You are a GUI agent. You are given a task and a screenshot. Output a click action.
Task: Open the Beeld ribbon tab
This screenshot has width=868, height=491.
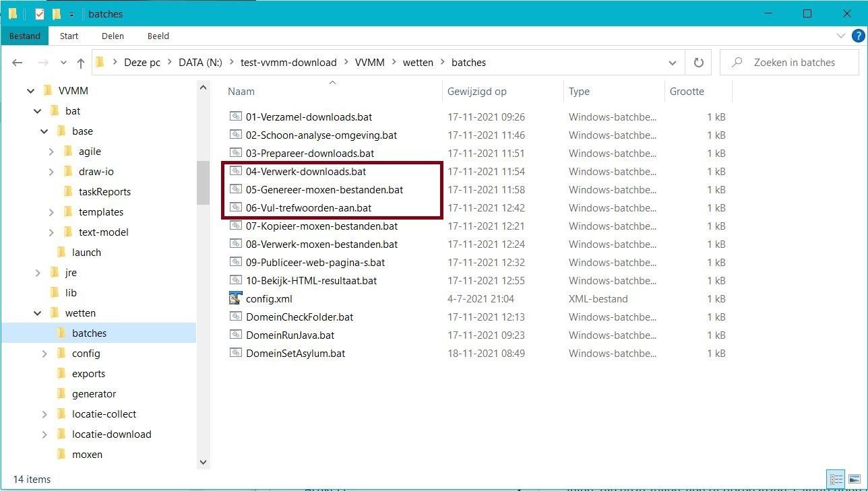coord(158,36)
